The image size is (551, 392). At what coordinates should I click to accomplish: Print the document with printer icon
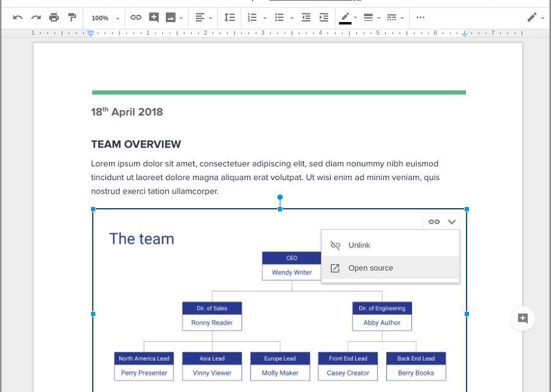click(x=54, y=17)
